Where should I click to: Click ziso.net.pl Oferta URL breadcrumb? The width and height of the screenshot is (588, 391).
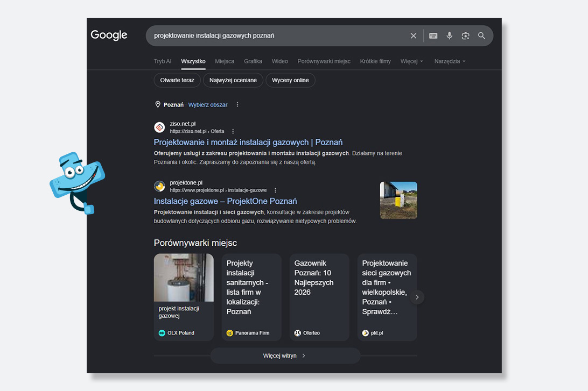197,131
